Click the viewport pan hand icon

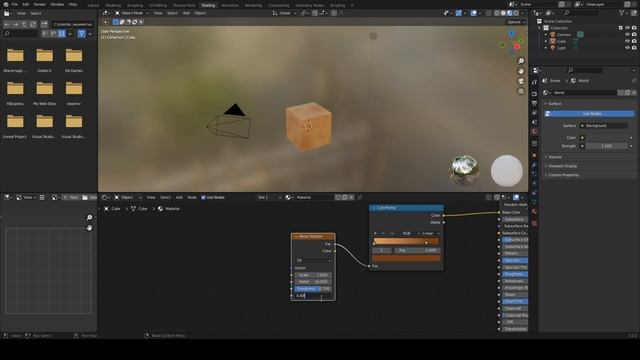coord(521,71)
